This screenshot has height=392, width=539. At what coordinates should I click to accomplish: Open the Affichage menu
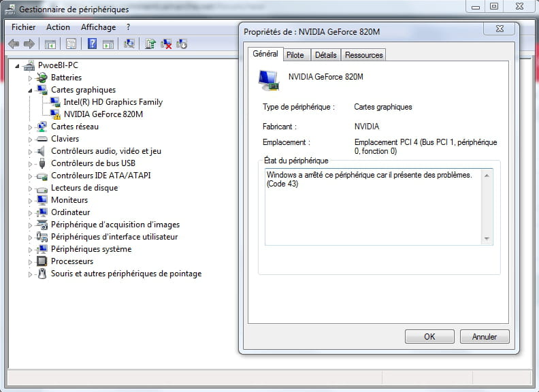98,27
